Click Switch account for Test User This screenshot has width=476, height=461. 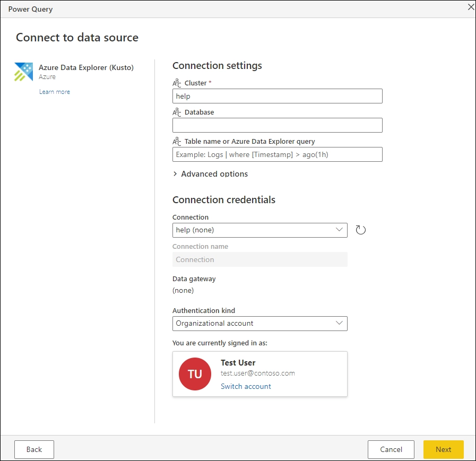tap(246, 386)
